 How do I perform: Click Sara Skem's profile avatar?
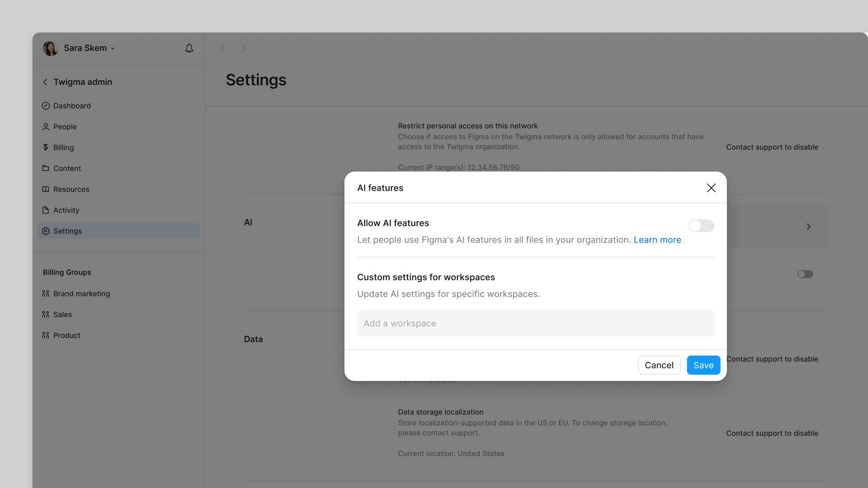click(x=50, y=48)
